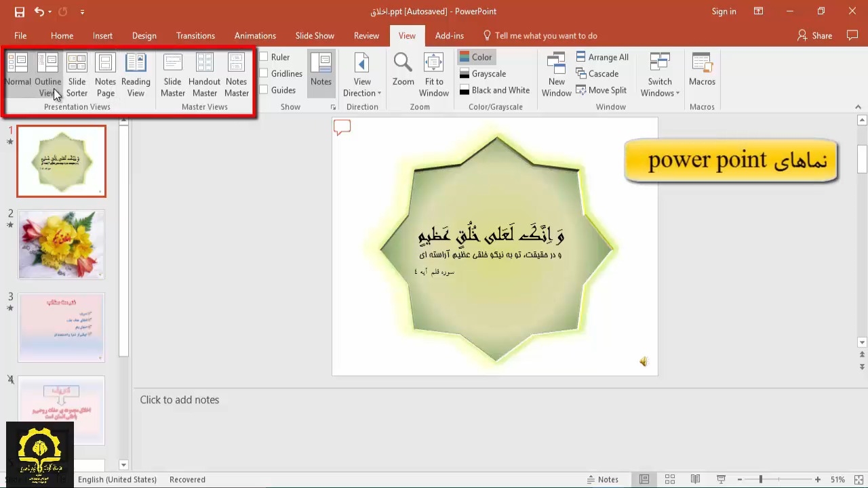Turn on the Guides checkbox
The image size is (868, 488).
pyautogui.click(x=264, y=90)
